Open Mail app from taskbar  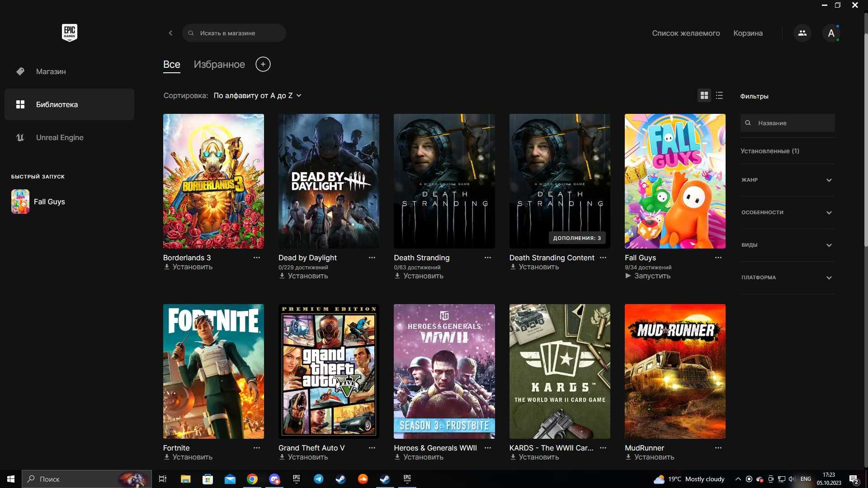coord(230,479)
